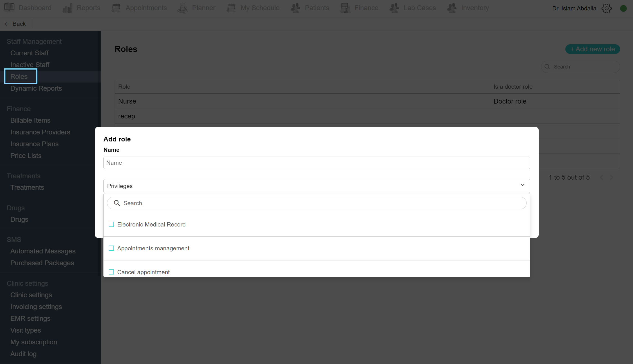Open the settings gear icon

(x=606, y=8)
